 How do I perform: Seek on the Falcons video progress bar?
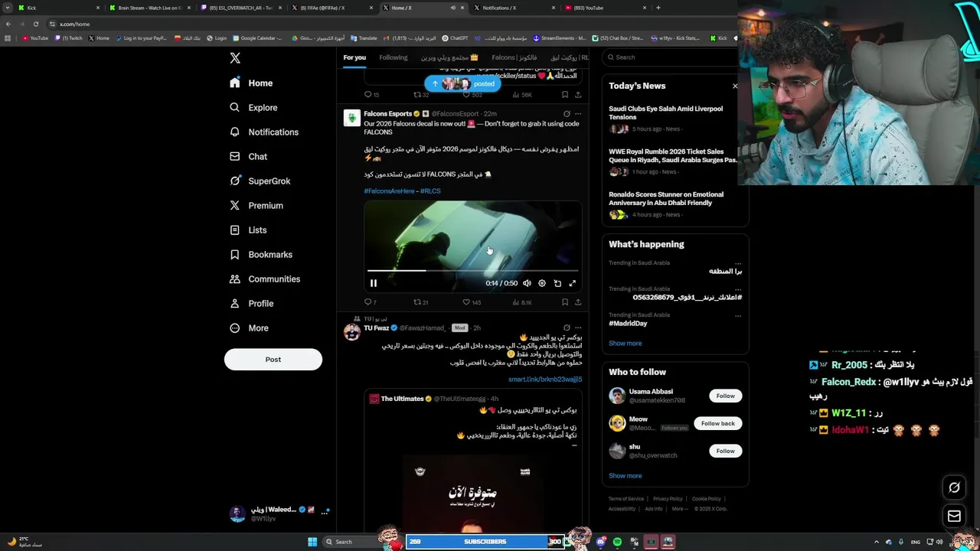tap(472, 270)
